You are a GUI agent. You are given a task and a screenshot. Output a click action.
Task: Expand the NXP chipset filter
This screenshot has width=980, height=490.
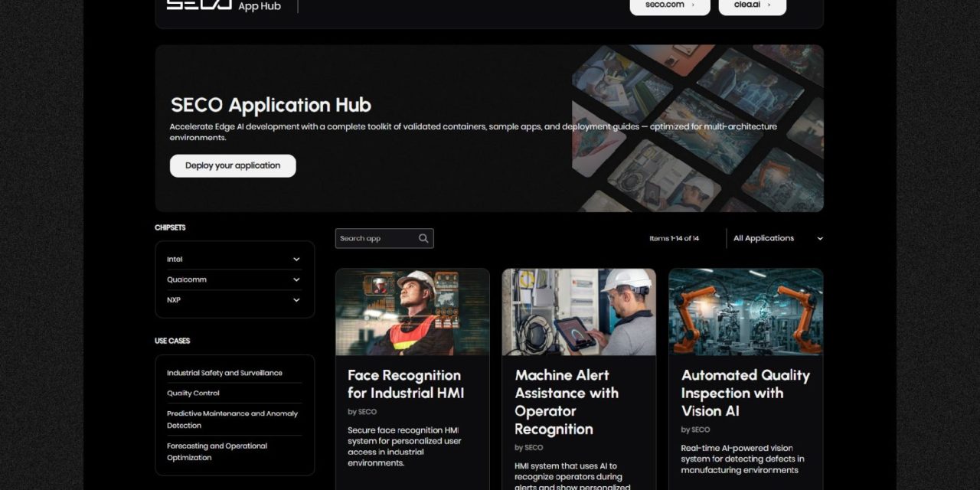coord(234,300)
